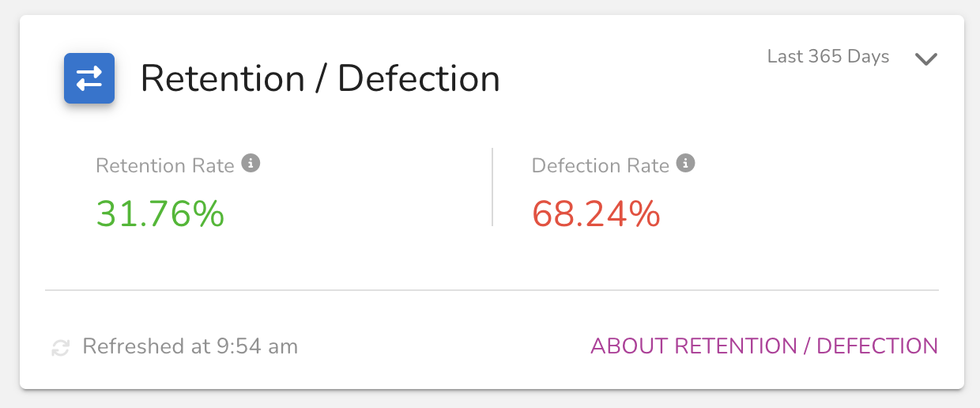Click the Refreshed at 9:54 am timestamp
980x408 pixels.
click(x=190, y=346)
